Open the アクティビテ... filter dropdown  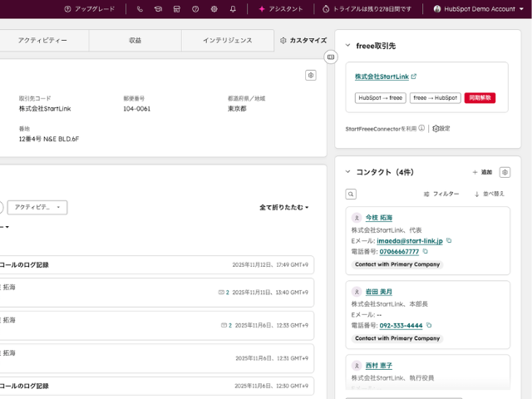tap(37, 207)
